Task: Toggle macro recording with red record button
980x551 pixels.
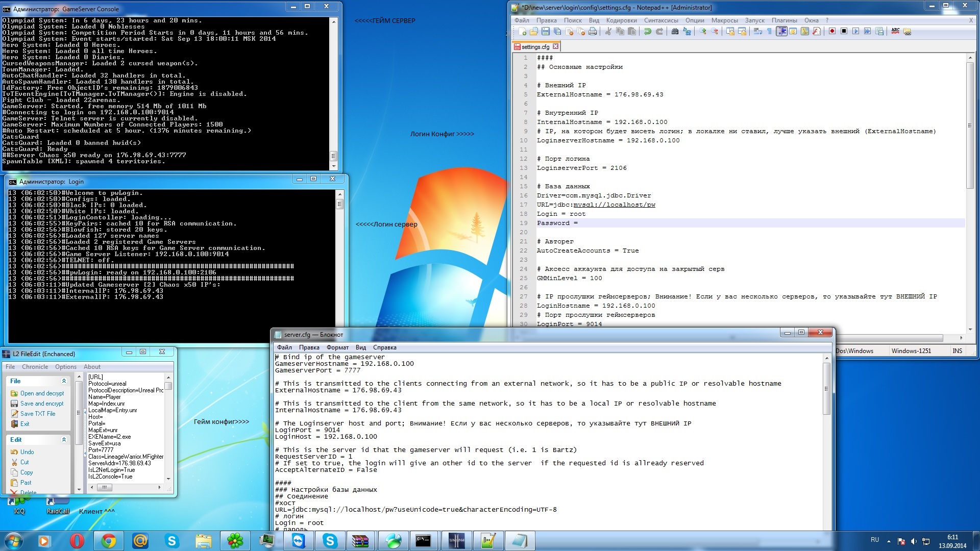Action: pos(832,31)
